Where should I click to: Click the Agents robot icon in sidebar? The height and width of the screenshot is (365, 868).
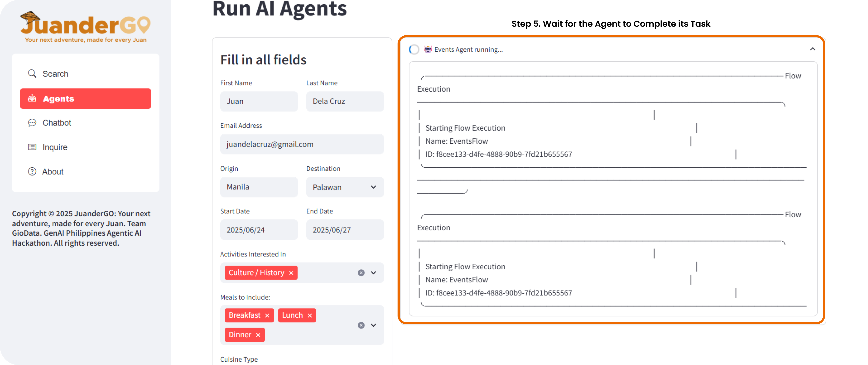point(32,98)
